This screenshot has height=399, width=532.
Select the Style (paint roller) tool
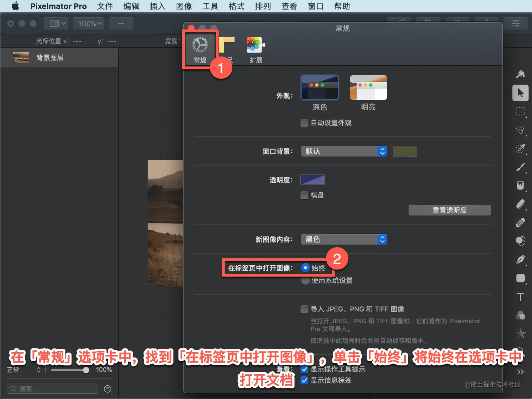[520, 74]
